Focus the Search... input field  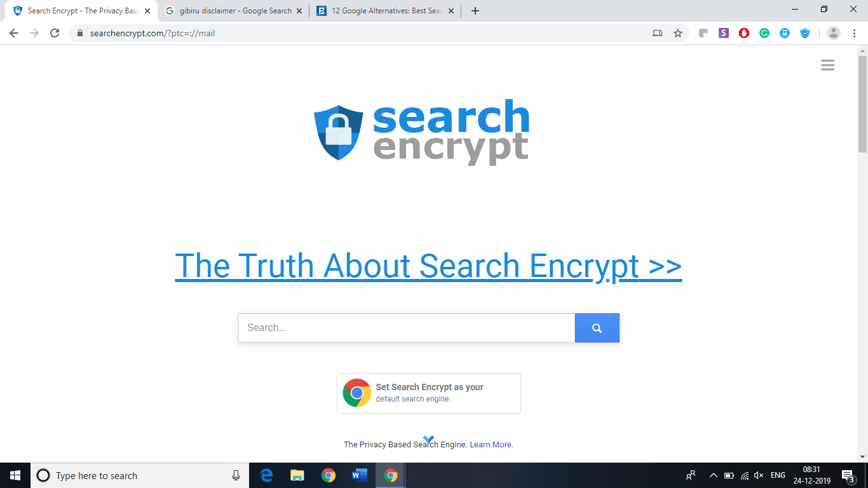[x=407, y=328]
